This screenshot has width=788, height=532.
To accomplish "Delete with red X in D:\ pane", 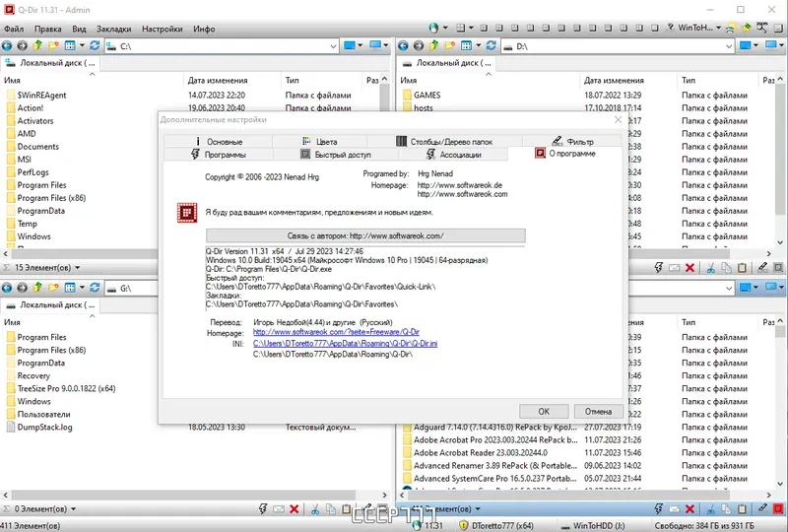I will [x=690, y=268].
